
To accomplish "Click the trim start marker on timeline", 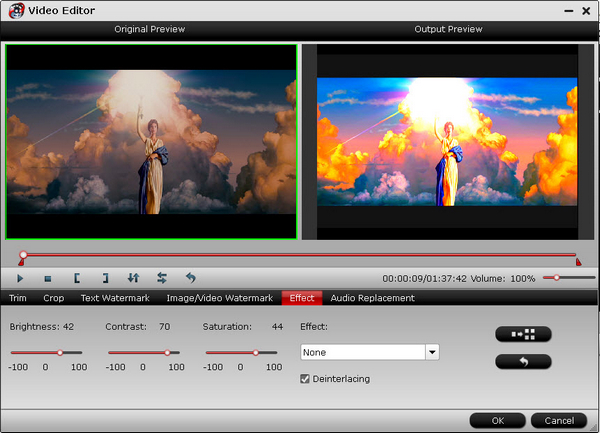I will [x=21, y=262].
